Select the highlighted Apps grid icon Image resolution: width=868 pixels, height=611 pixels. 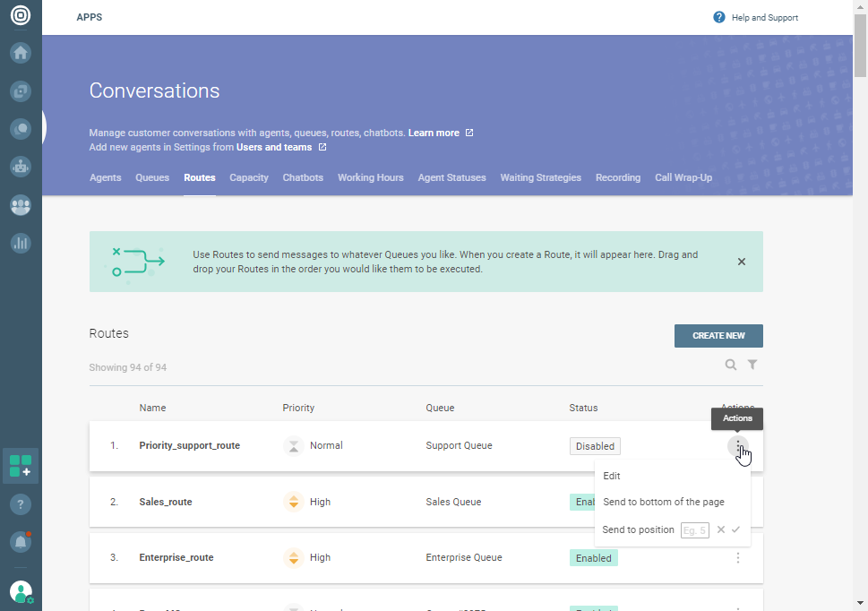coord(20,466)
